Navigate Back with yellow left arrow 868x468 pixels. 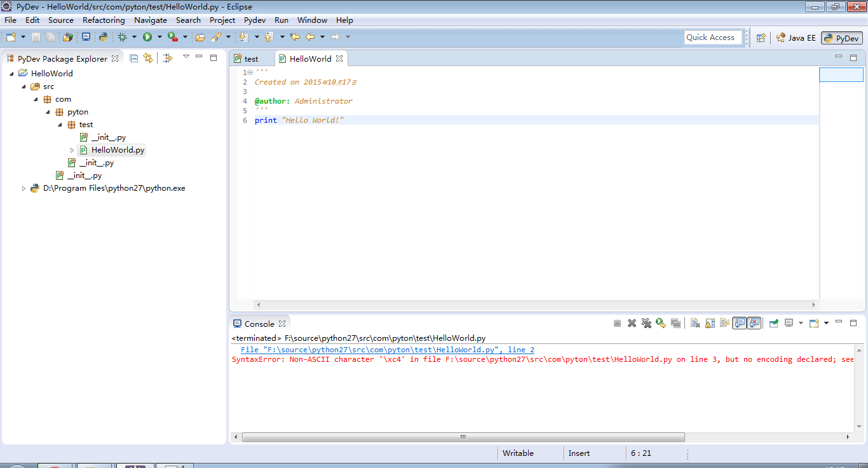click(309, 37)
